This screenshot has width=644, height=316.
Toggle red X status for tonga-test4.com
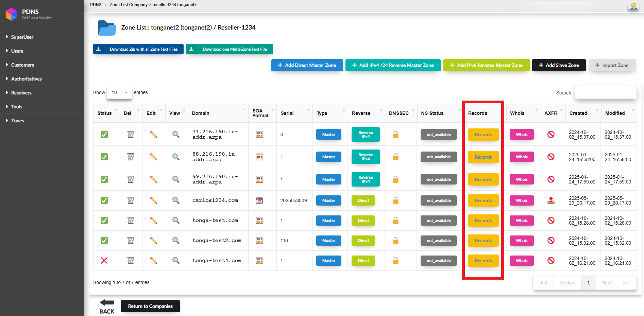point(104,261)
